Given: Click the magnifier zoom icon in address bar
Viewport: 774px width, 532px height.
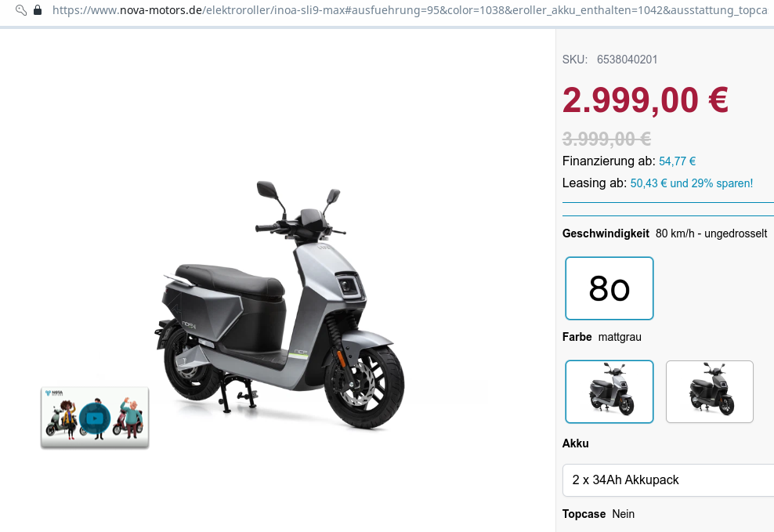Looking at the screenshot, I should (x=20, y=10).
